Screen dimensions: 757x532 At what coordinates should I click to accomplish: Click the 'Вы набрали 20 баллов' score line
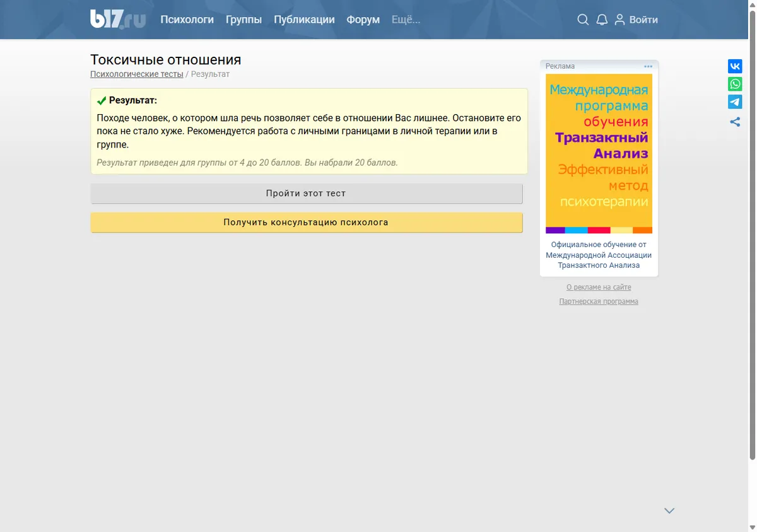point(351,163)
